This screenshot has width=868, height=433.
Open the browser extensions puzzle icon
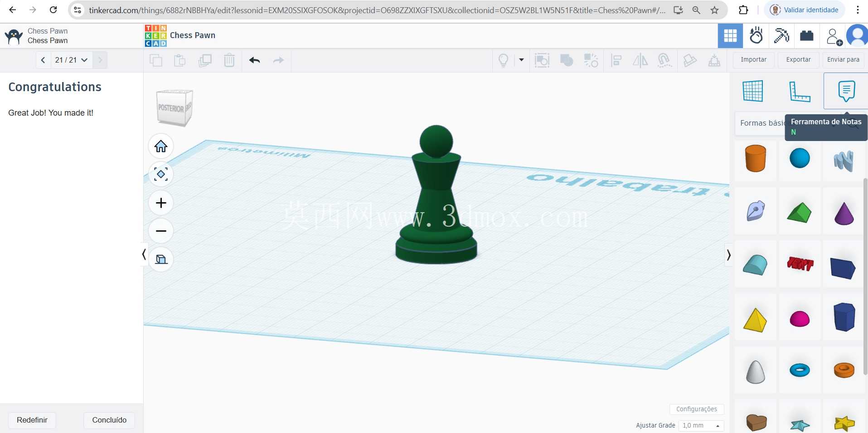(743, 10)
